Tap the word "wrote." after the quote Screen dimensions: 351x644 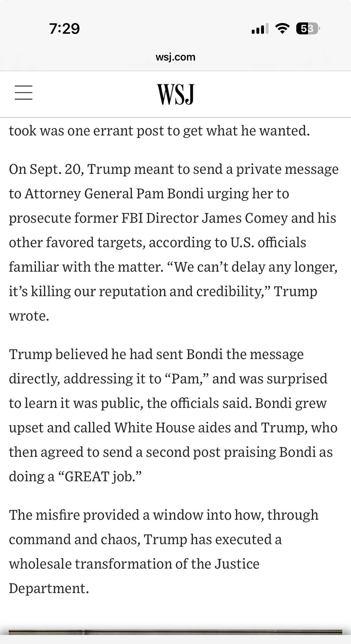(29, 316)
